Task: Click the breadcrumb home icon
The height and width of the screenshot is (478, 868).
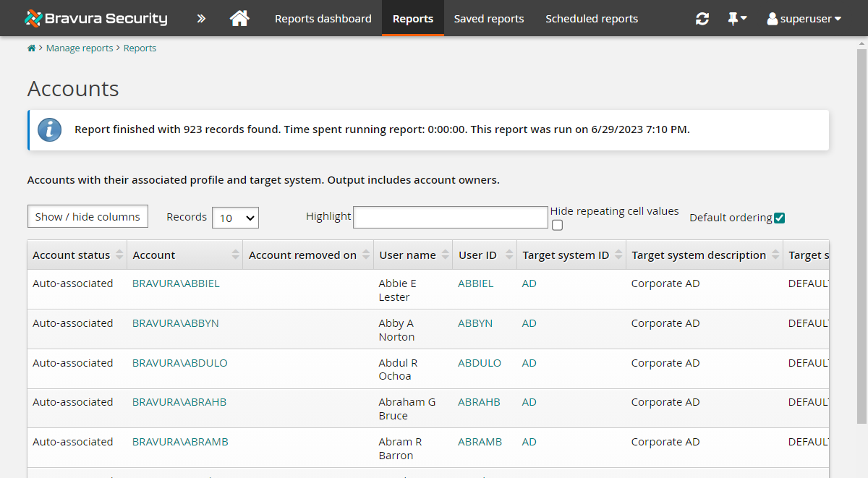Action: pyautogui.click(x=31, y=48)
